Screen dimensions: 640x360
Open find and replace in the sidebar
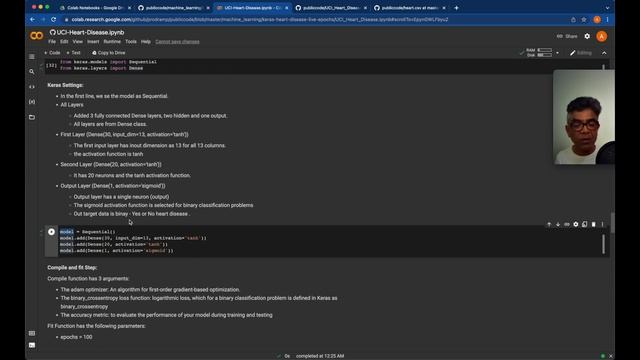32,71
